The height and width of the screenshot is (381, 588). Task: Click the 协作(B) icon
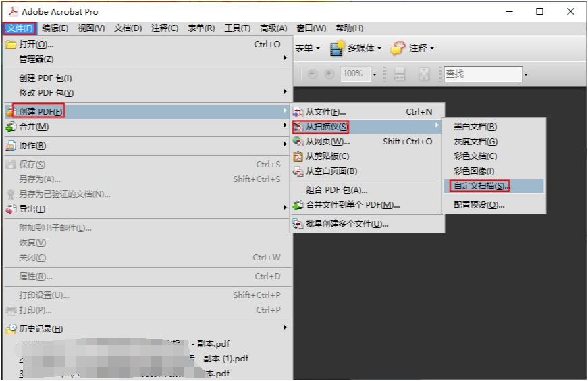[x=11, y=146]
